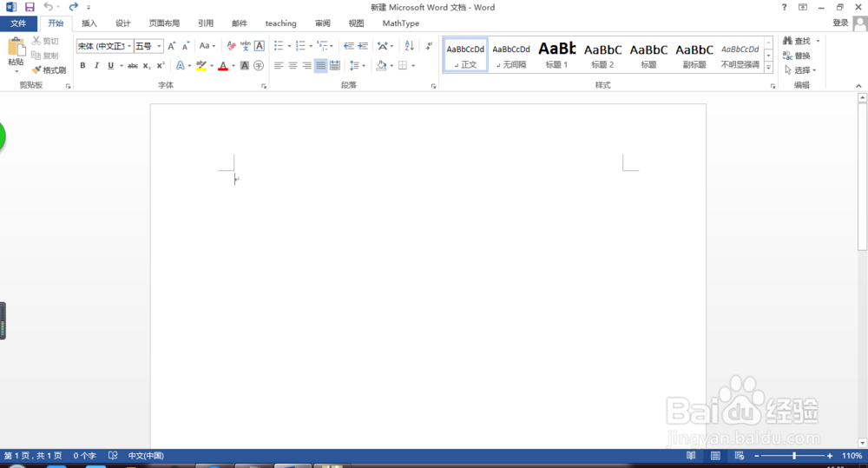Open the font size dropdown
Screen dimensions: 868x468
(160, 46)
